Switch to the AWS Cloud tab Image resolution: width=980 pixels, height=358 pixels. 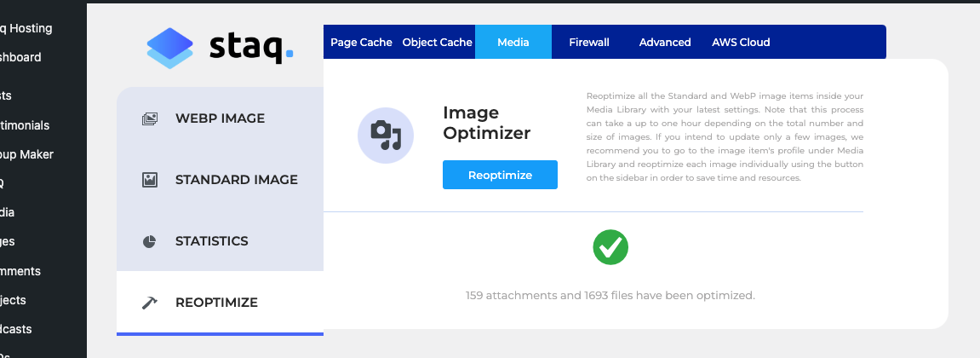click(x=741, y=42)
